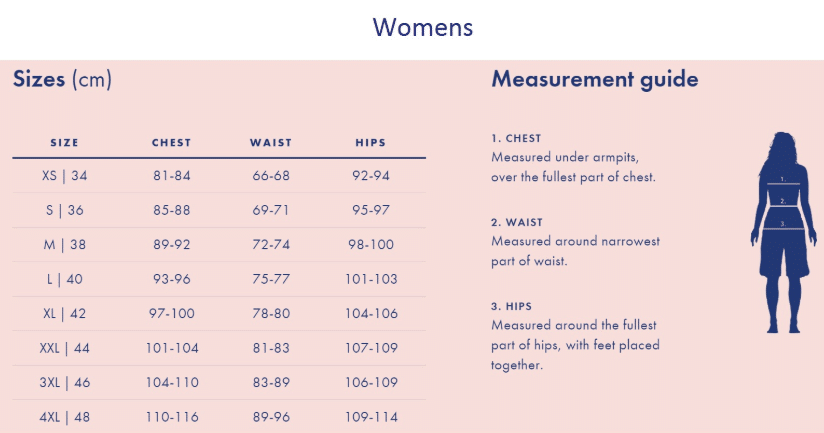Click the waist marker line on silhouette

[x=783, y=206]
